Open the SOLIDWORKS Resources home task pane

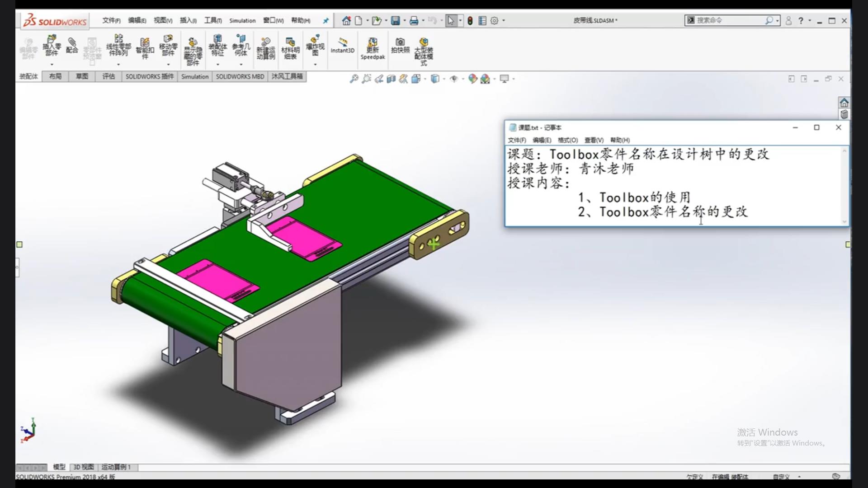click(844, 103)
